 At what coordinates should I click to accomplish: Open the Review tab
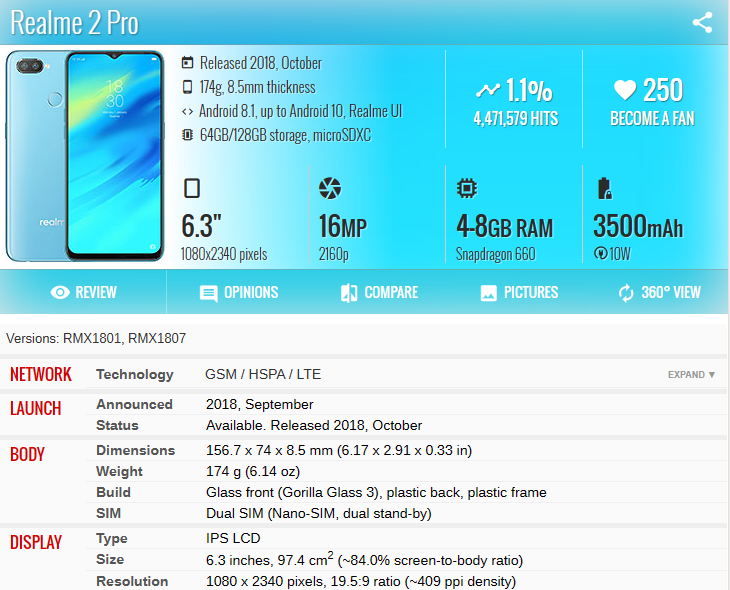point(83,292)
